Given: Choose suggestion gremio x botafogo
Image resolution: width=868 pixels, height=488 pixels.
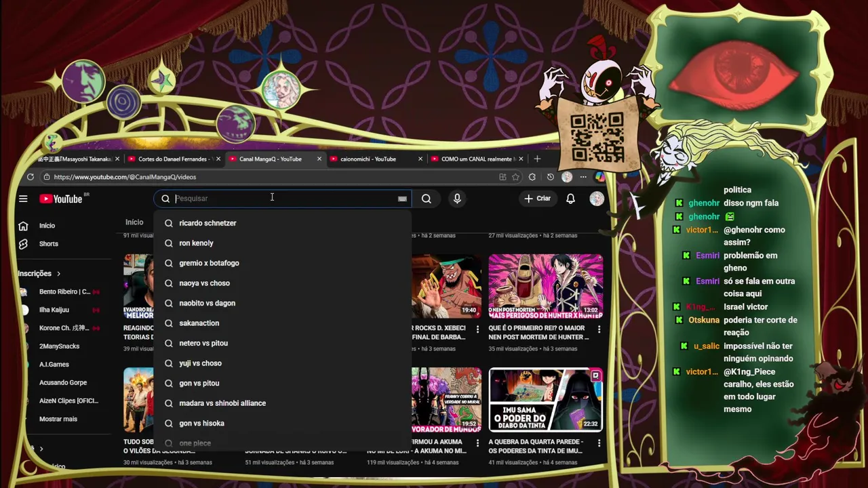Looking at the screenshot, I should pos(283,263).
